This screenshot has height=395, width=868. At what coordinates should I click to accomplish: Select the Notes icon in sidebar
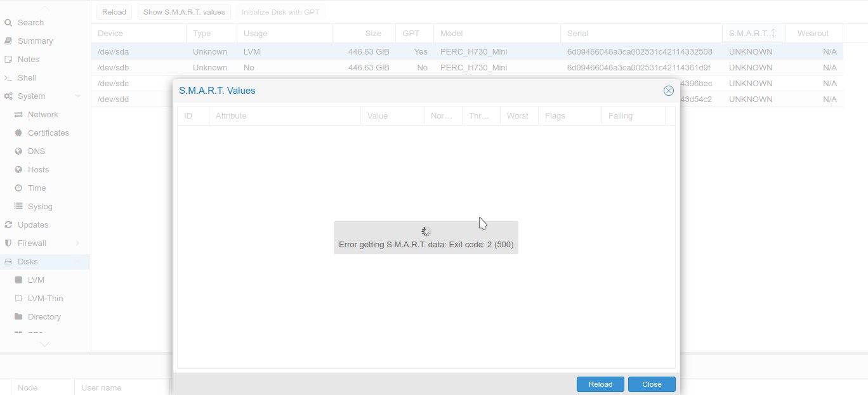point(8,60)
